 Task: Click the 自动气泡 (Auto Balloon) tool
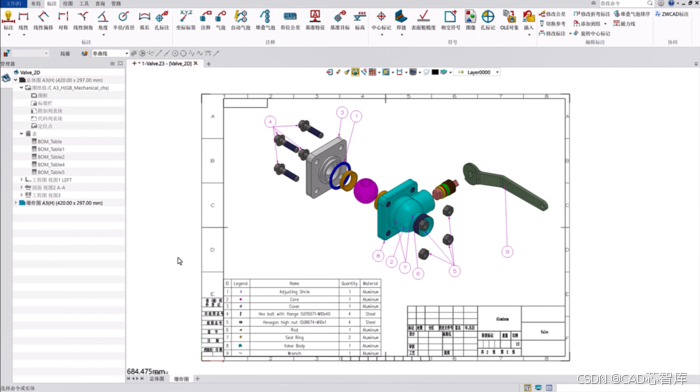coord(241,20)
